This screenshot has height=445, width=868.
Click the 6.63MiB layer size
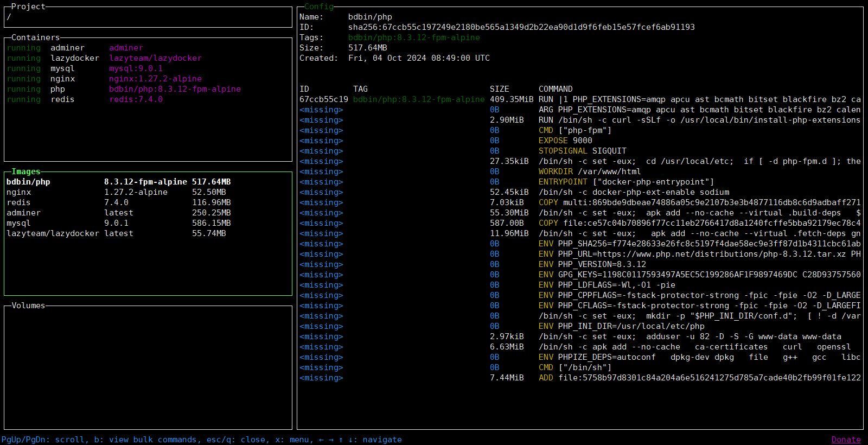[507, 347]
